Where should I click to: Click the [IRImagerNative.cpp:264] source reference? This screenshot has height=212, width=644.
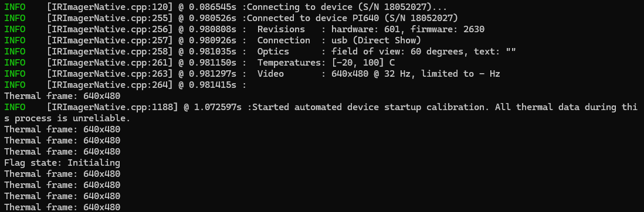click(110, 84)
